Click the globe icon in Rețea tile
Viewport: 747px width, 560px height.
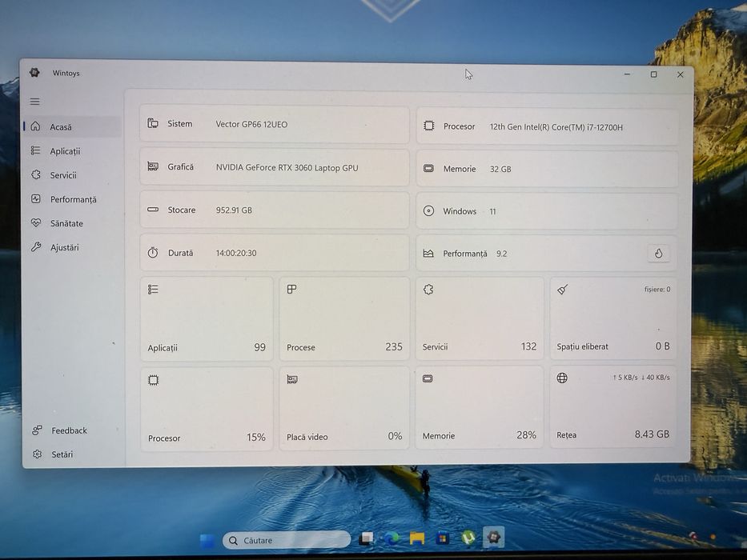tap(562, 378)
